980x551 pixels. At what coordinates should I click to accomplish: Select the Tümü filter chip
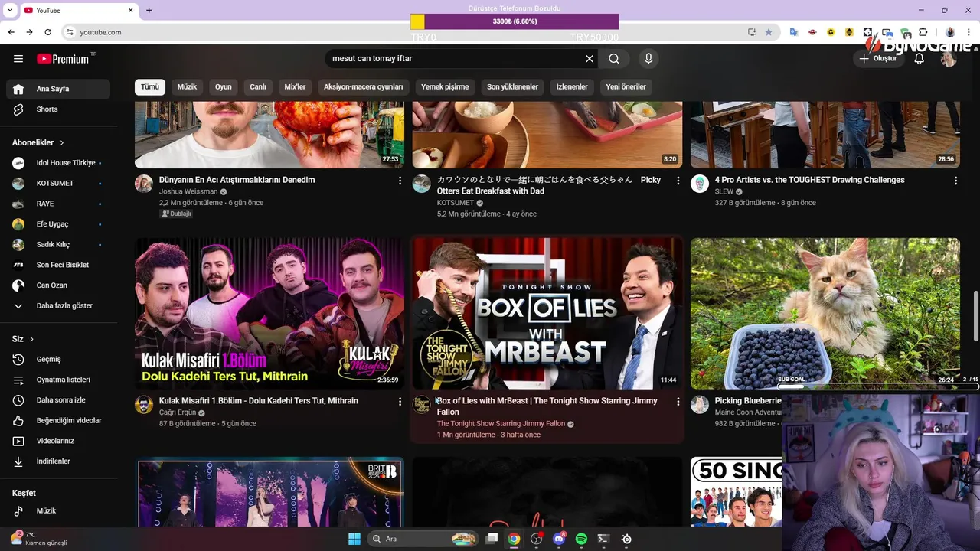(150, 87)
